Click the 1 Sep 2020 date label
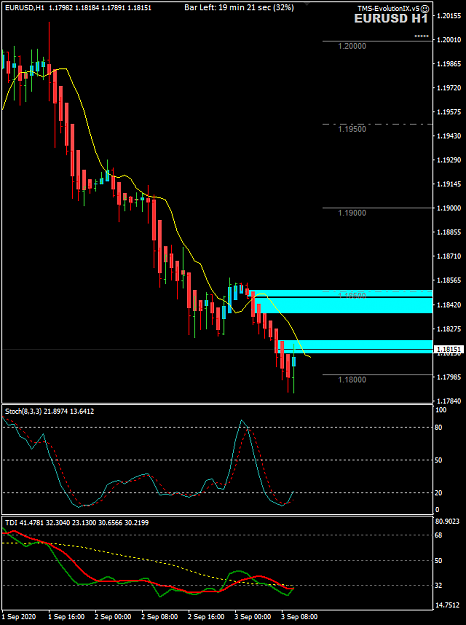 [19, 617]
